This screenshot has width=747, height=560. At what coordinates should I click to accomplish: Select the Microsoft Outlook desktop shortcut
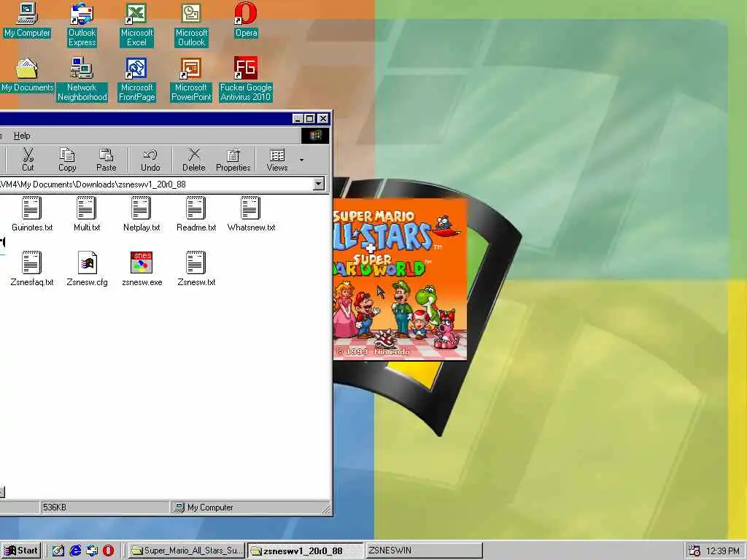point(191,25)
